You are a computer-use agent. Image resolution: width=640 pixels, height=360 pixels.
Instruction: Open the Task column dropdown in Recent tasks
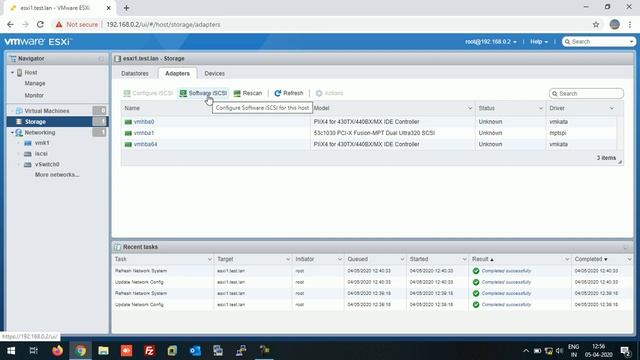click(209, 259)
